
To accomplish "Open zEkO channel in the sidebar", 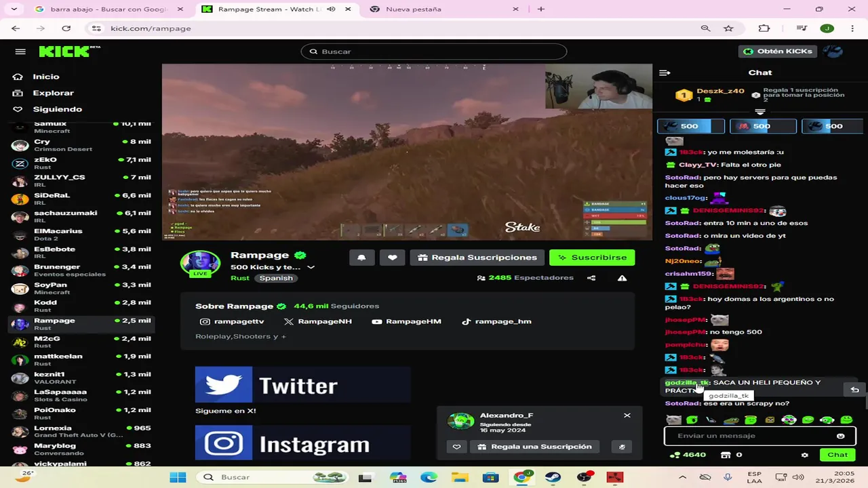I will 81,163.
